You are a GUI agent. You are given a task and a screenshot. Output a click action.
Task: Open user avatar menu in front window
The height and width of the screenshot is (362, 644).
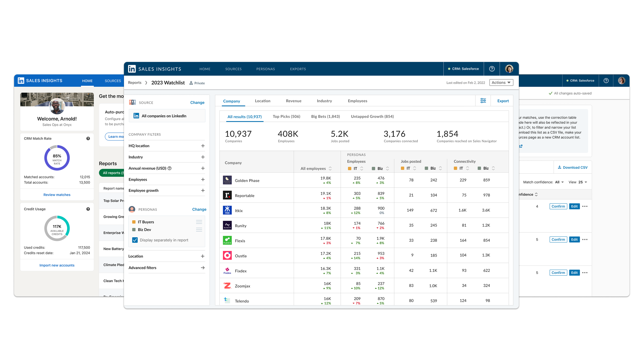tap(509, 69)
